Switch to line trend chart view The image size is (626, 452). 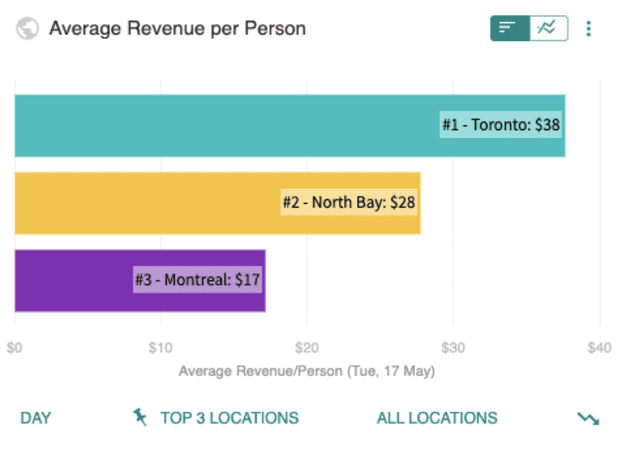tap(549, 28)
